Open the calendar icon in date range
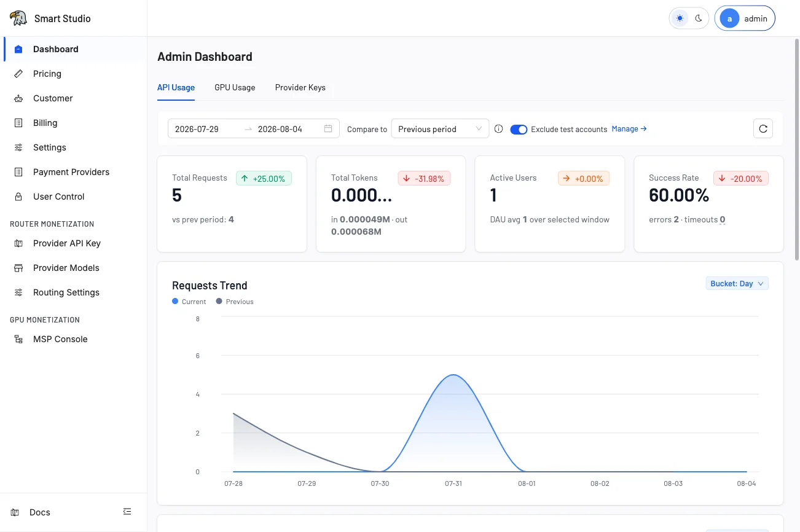This screenshot has width=800, height=532. [x=328, y=128]
